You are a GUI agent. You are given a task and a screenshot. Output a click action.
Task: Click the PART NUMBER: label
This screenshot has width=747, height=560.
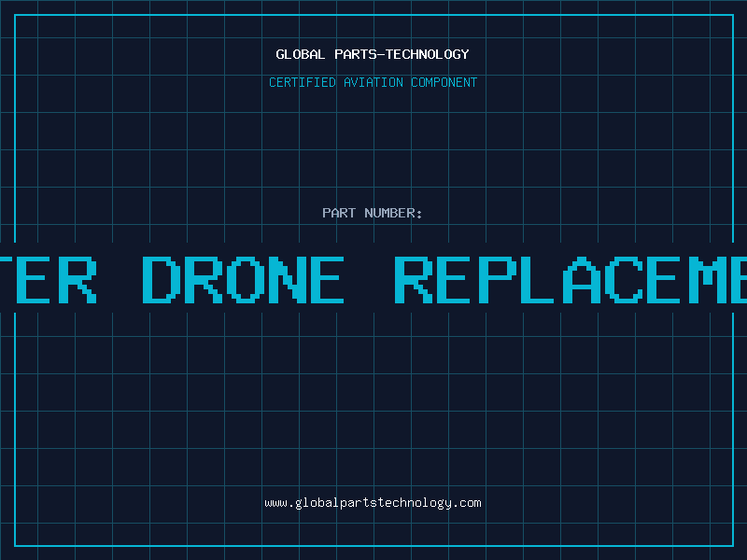(373, 213)
